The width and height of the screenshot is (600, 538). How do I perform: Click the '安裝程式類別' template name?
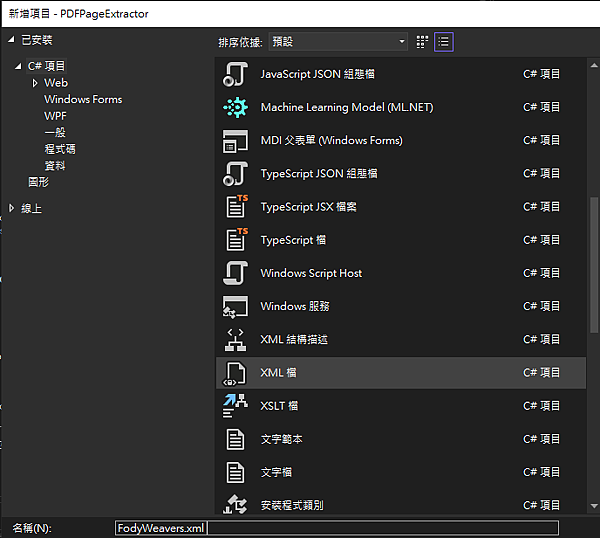click(292, 505)
